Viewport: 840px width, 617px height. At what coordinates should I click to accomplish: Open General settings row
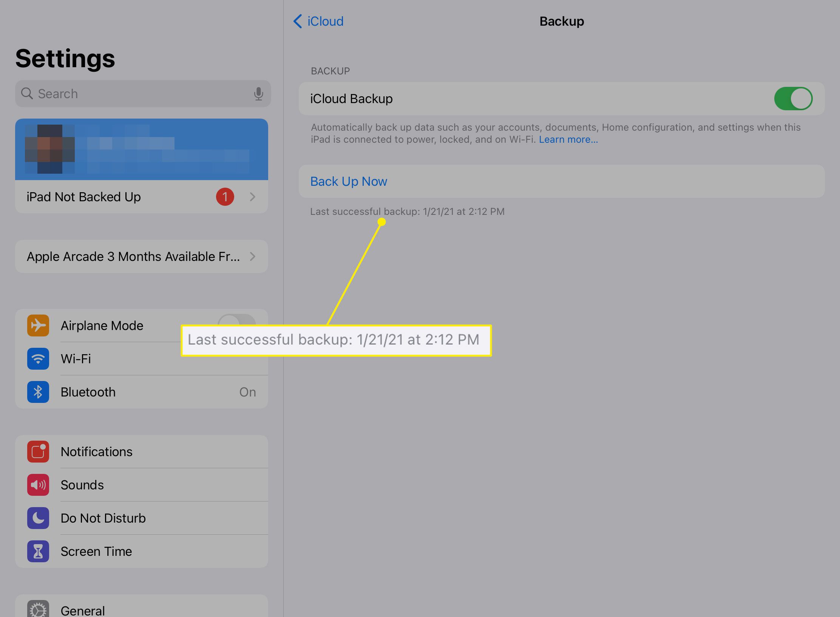(142, 606)
